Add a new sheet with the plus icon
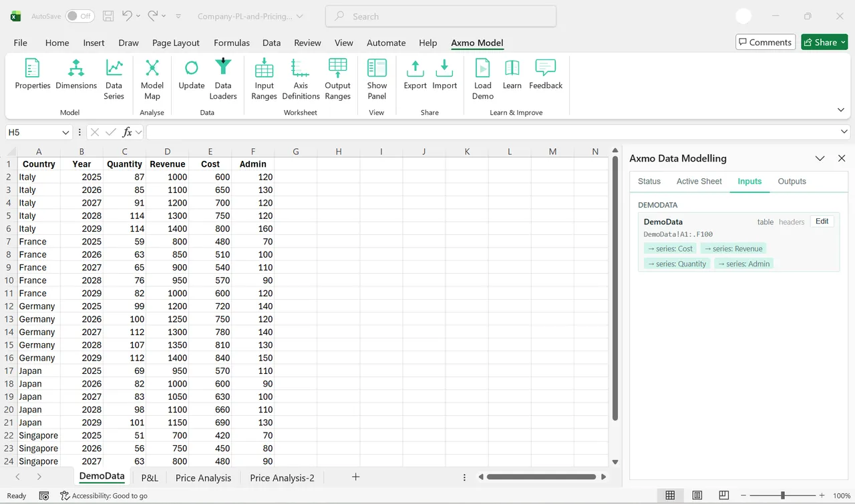 coord(356,477)
